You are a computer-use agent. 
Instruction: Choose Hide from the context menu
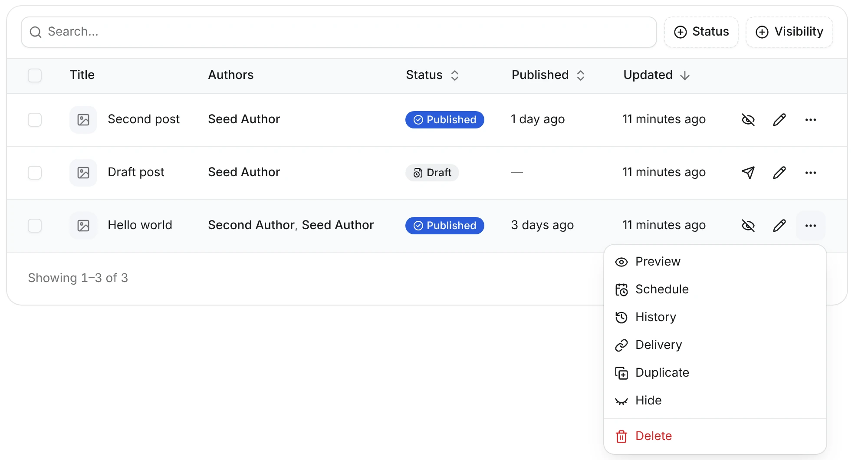tap(715, 401)
